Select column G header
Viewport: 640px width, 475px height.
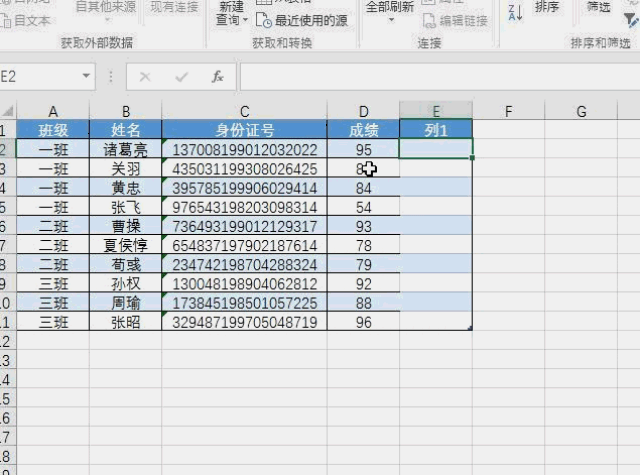(x=581, y=111)
